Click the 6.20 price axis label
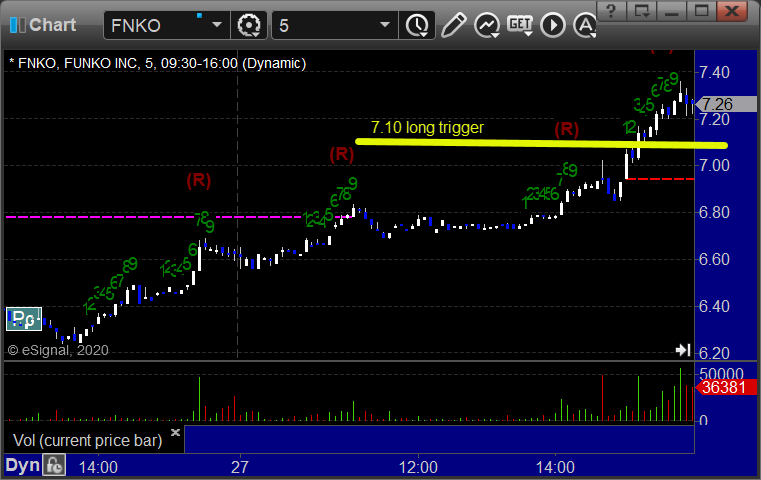Screen dimensions: 761x480 pos(714,353)
